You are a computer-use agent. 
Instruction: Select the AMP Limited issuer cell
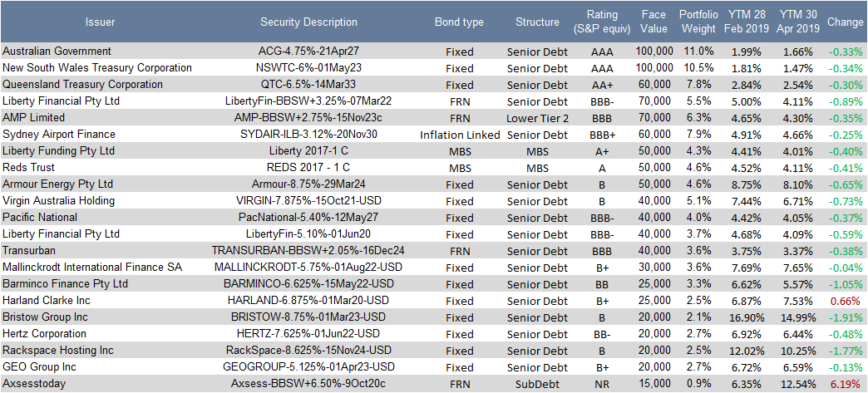[34, 118]
